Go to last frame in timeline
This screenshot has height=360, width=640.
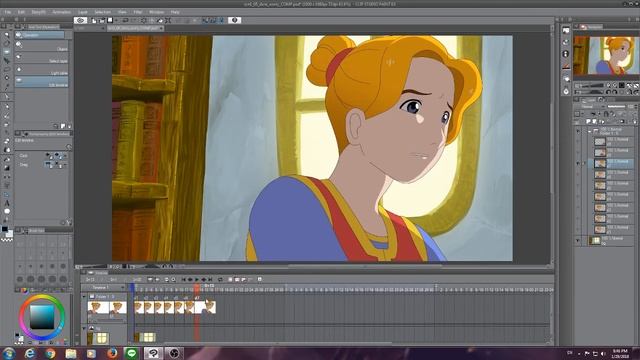tap(210, 280)
